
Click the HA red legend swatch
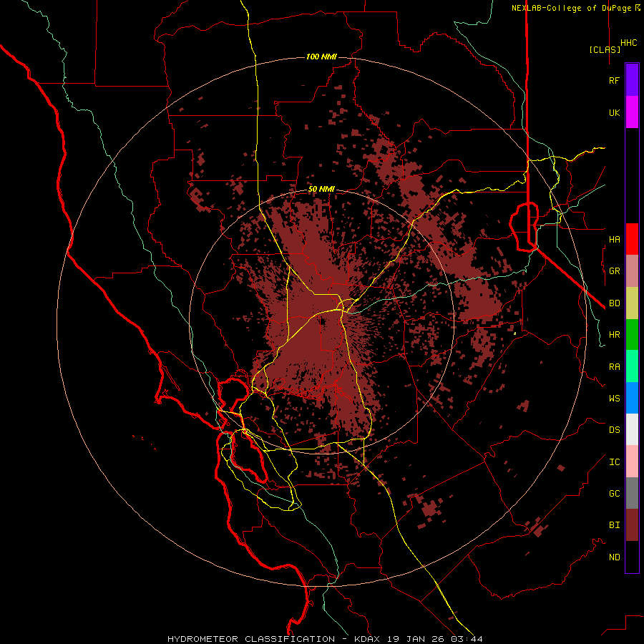pos(632,239)
